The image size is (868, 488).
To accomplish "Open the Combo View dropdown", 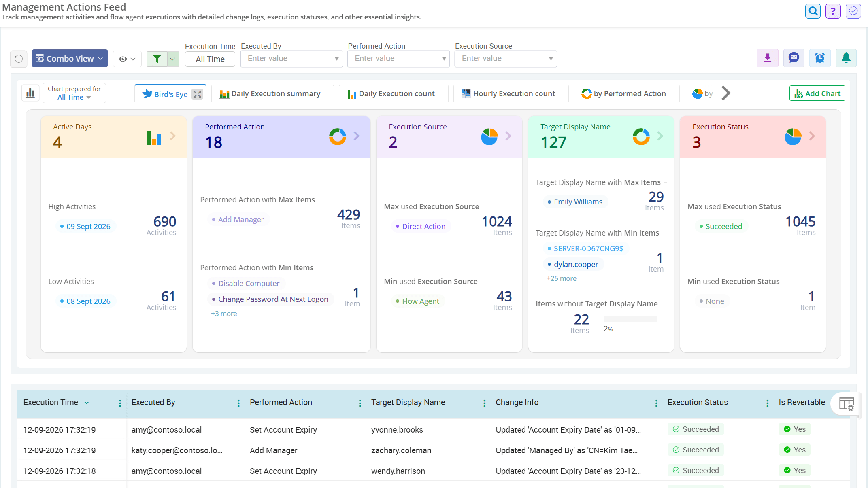I will 70,58.
